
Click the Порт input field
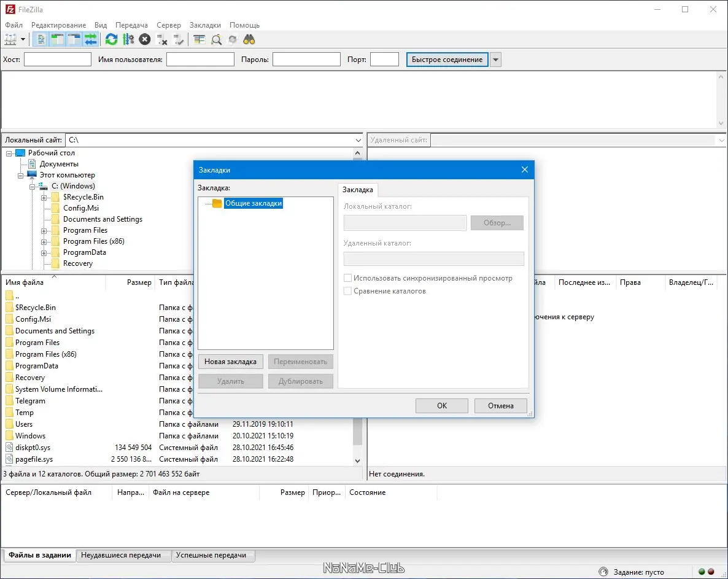[x=384, y=60]
